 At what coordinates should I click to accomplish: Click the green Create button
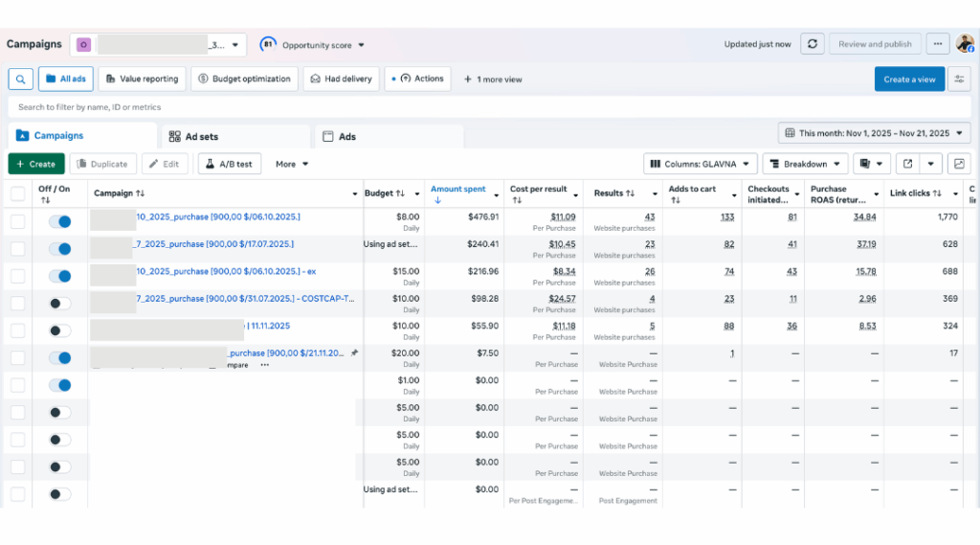36,164
